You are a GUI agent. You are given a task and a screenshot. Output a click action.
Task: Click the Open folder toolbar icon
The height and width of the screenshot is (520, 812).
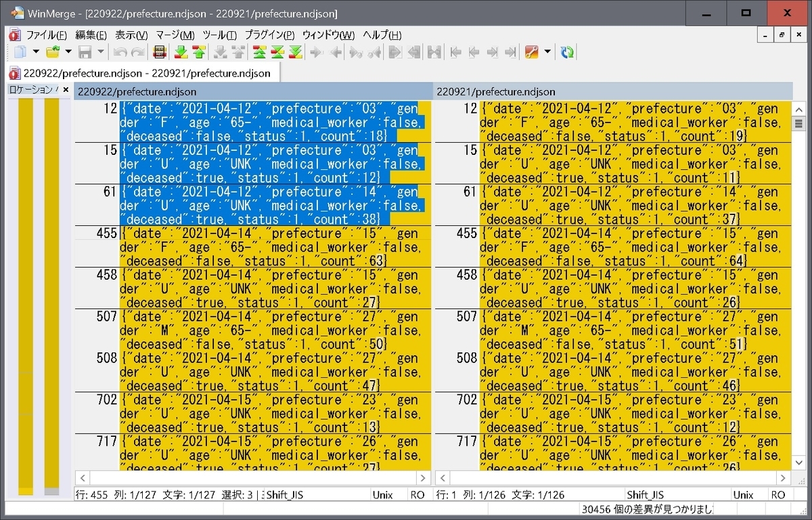[x=53, y=52]
